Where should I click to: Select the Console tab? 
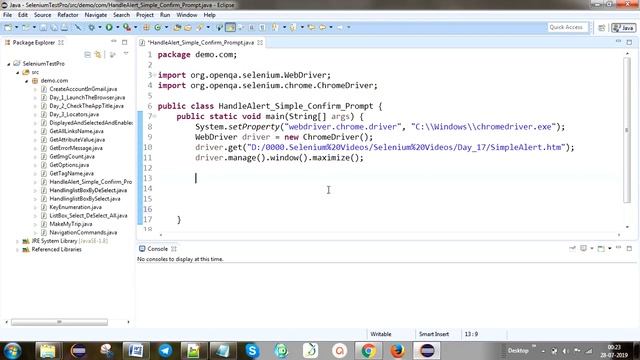point(157,249)
